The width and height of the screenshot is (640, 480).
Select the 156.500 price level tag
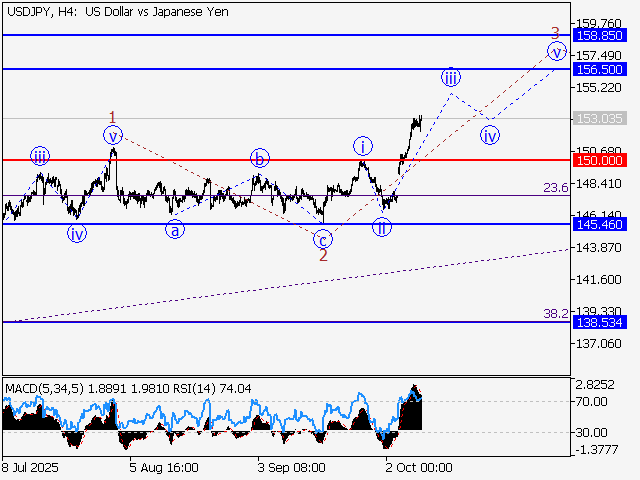point(599,69)
